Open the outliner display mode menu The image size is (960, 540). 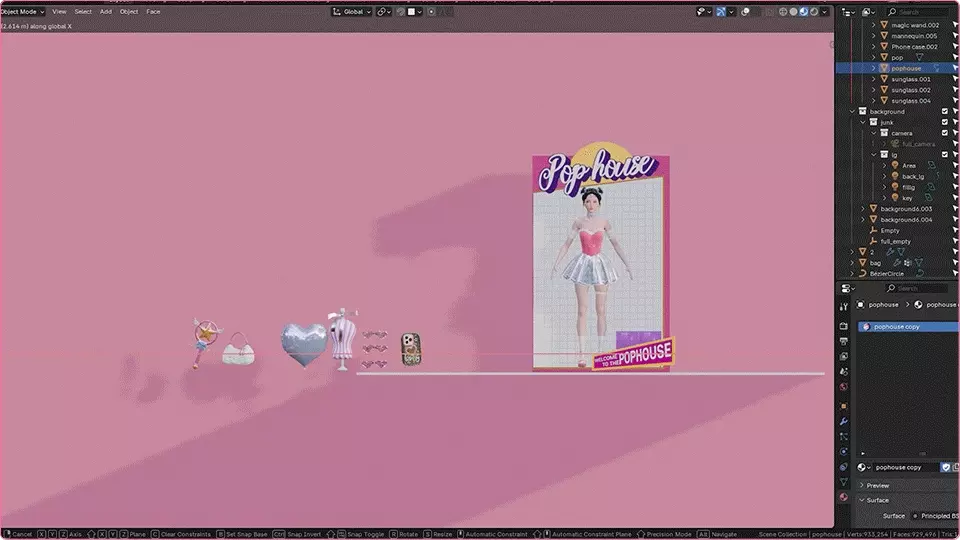pyautogui.click(x=869, y=12)
